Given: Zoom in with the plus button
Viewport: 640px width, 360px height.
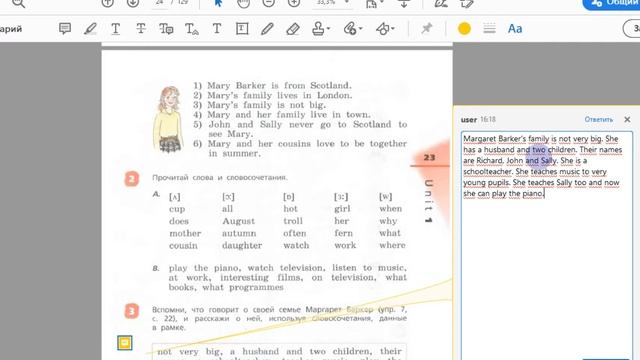Looking at the screenshot, I should (x=293, y=3).
